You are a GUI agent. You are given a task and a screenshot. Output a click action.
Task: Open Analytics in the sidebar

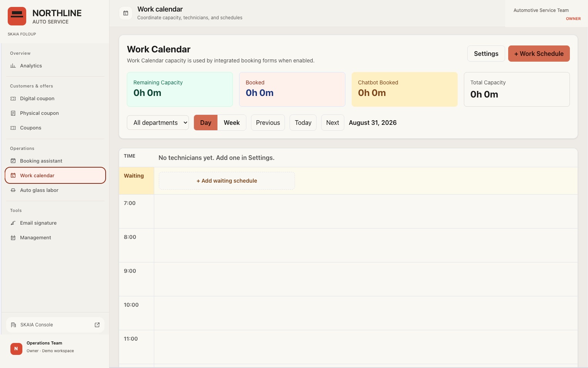click(55, 66)
